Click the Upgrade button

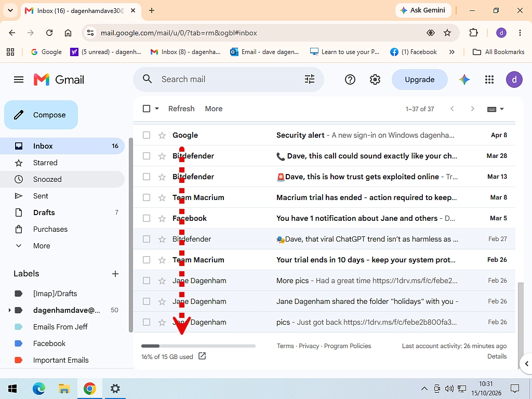tap(420, 79)
